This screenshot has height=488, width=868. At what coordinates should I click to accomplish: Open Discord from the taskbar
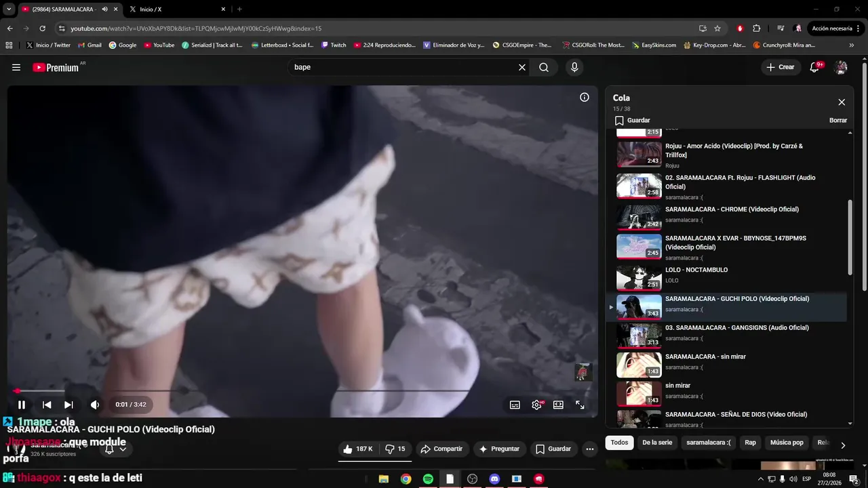point(494,479)
